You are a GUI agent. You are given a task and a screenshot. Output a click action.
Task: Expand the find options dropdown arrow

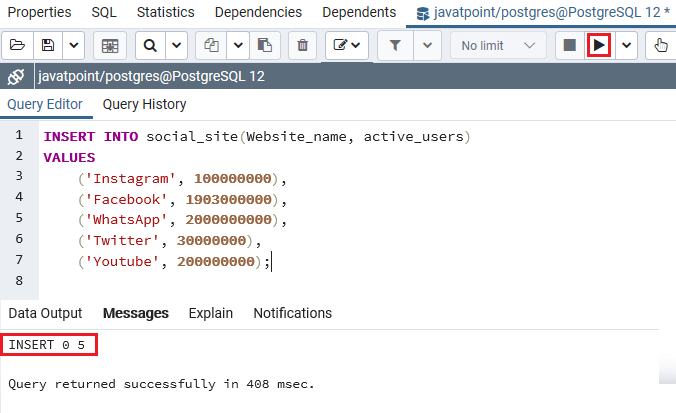(177, 45)
